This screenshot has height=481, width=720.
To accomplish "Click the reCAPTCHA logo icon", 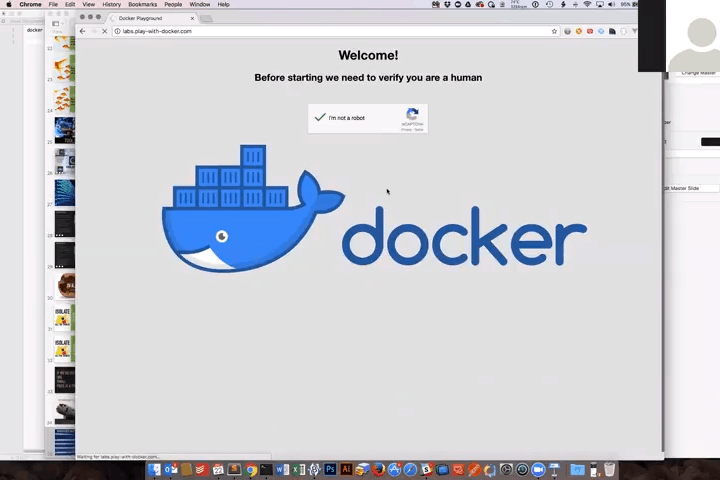I will tap(412, 114).
